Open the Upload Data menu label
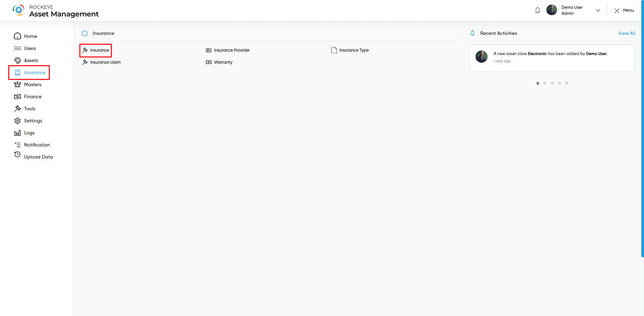The height and width of the screenshot is (316, 644). [x=38, y=157]
